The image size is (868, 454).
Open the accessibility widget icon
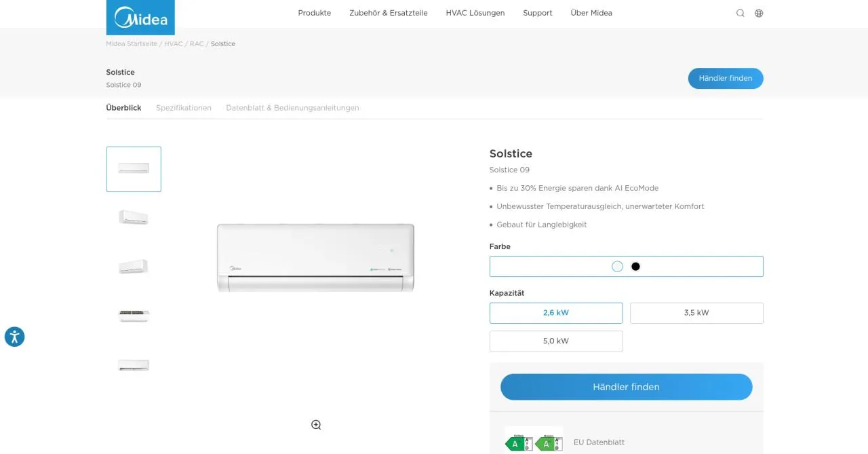tap(14, 337)
